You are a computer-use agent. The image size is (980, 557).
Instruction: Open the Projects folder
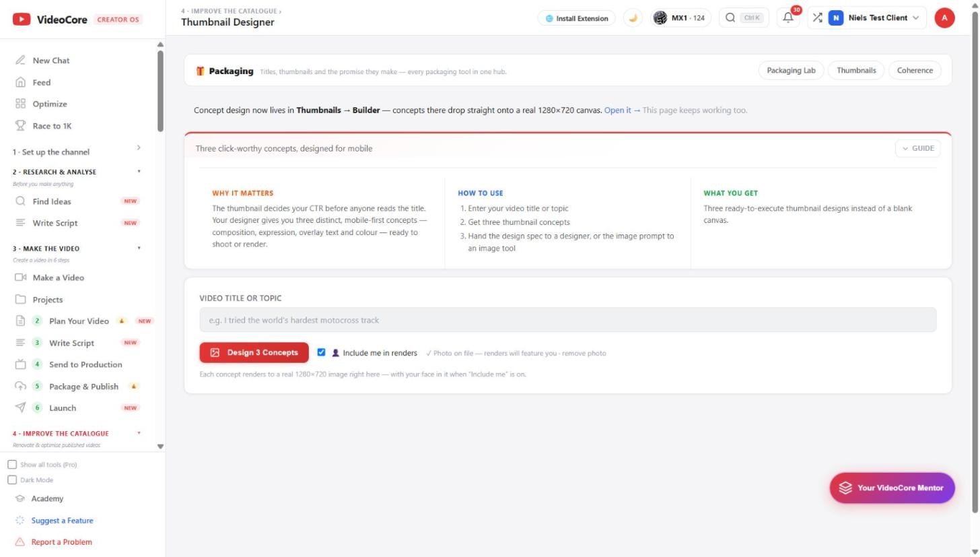tap(48, 300)
